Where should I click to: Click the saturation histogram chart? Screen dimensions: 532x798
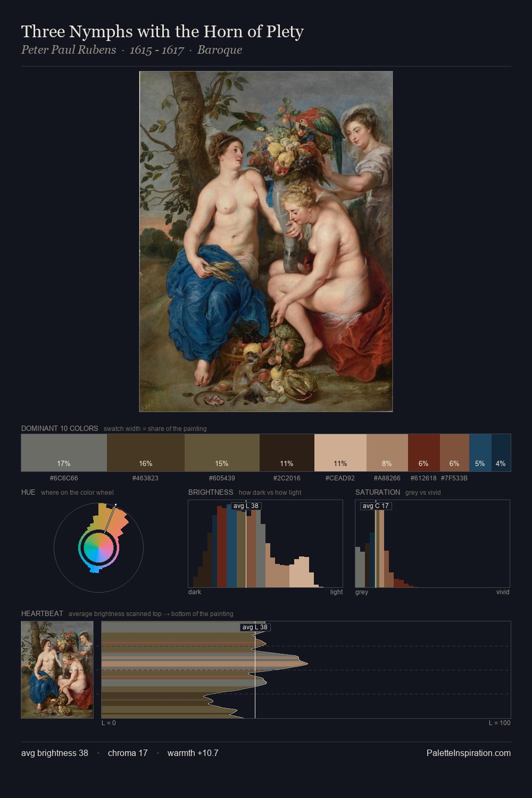coord(433,544)
